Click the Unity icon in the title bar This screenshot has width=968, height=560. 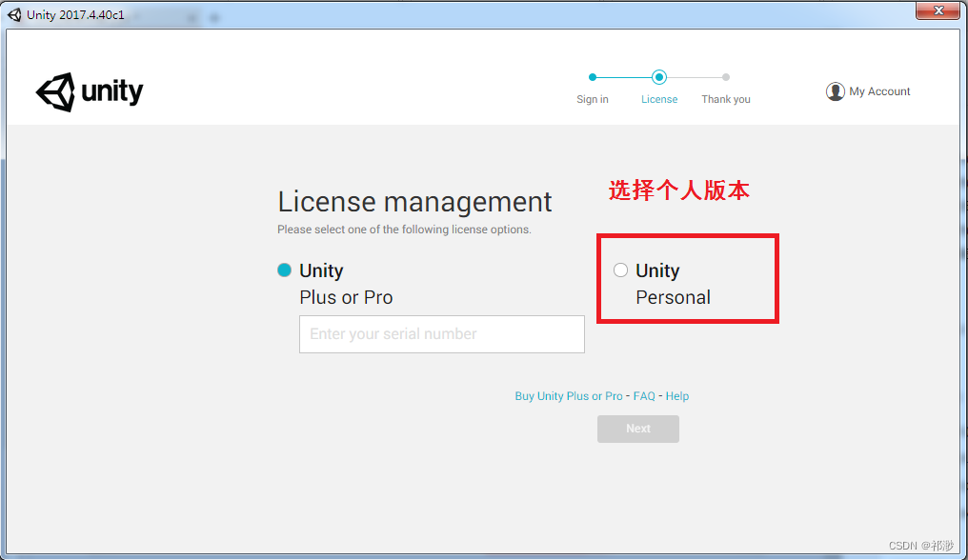(x=14, y=15)
